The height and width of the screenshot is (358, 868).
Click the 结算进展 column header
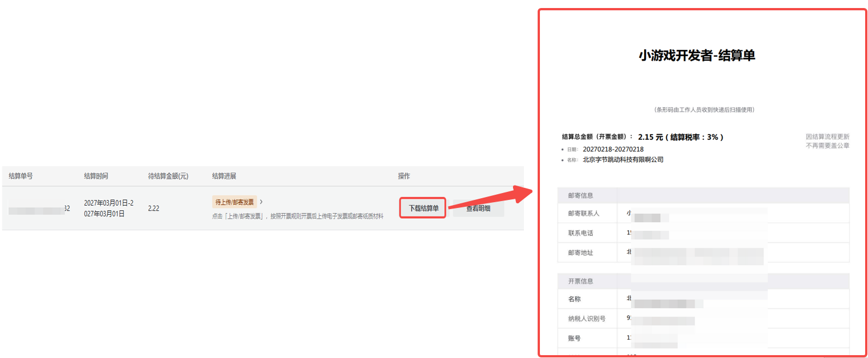point(224,176)
